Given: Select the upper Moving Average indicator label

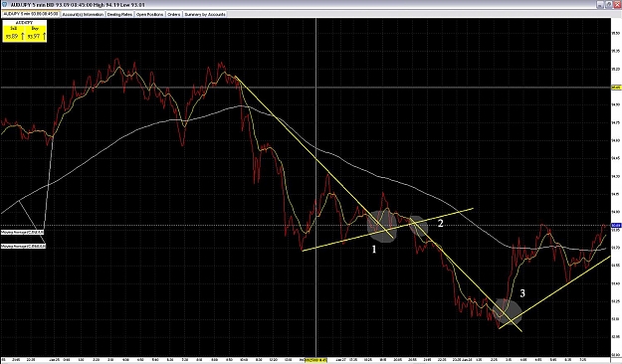Looking at the screenshot, I should pyautogui.click(x=23, y=232).
